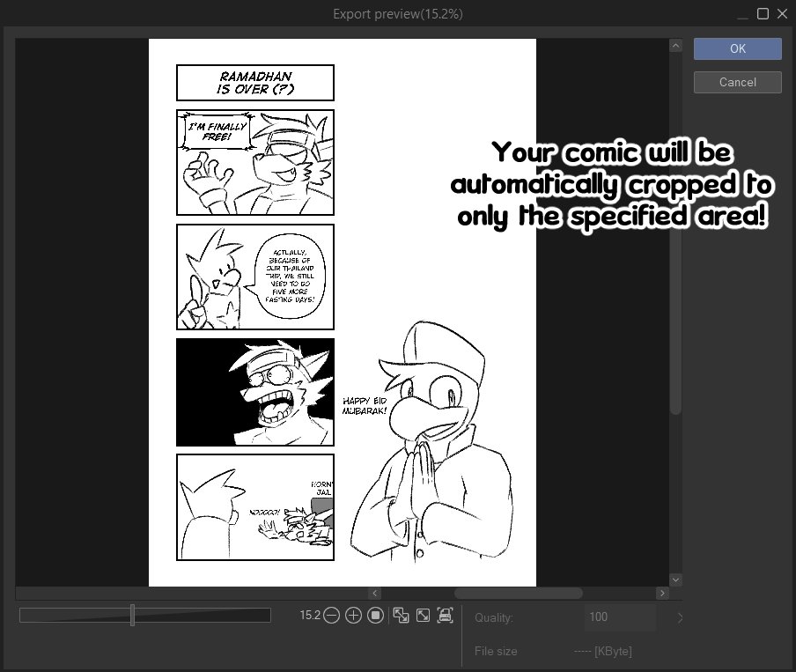Click the Quality value field showing 100
The width and height of the screenshot is (796, 672).
[620, 617]
